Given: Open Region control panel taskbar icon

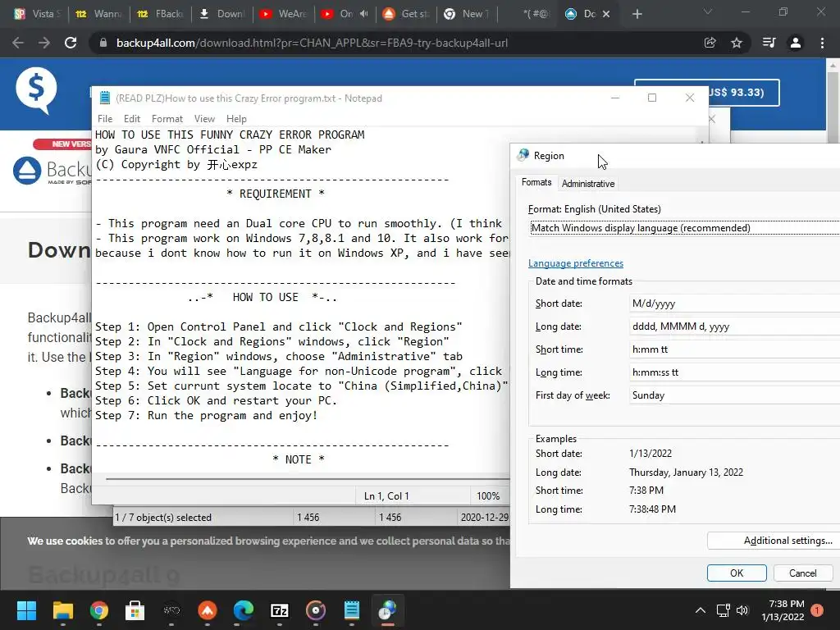Looking at the screenshot, I should point(387,610).
